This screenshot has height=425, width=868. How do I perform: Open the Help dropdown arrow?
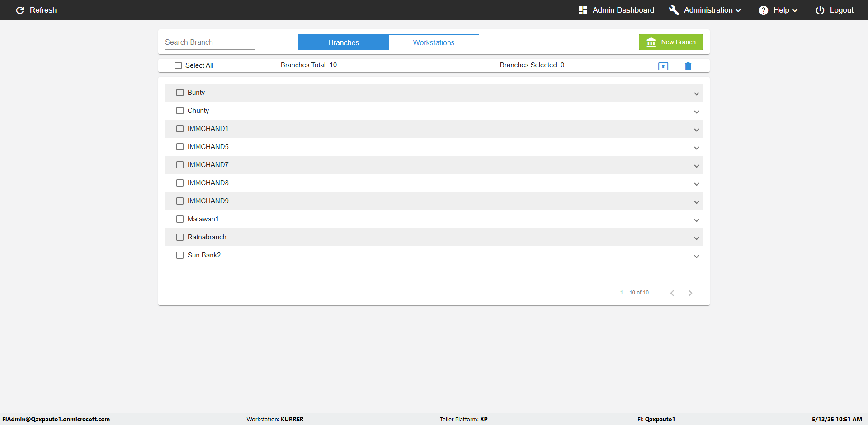coord(795,10)
